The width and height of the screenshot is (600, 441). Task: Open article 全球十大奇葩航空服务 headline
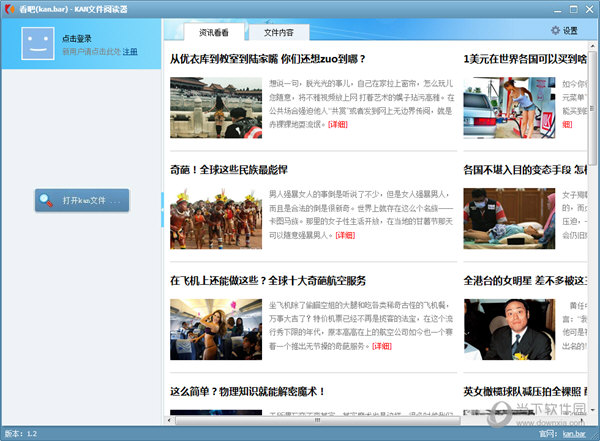tap(268, 281)
